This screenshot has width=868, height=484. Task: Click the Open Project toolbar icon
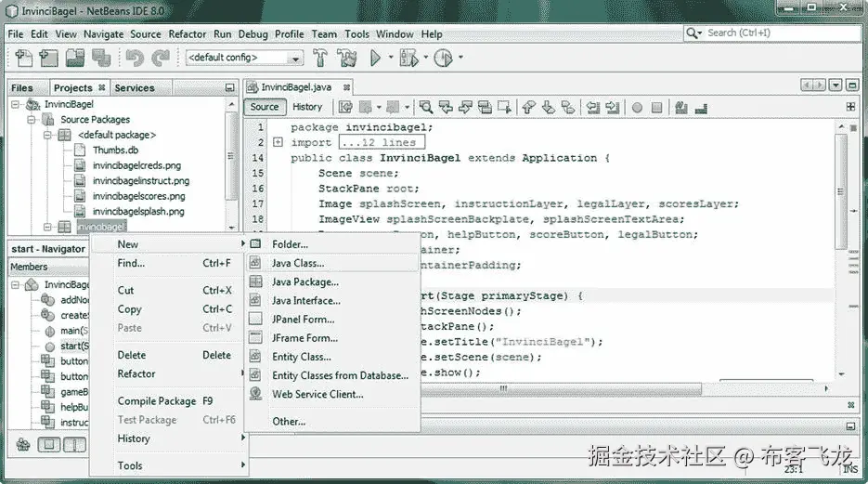(x=75, y=58)
